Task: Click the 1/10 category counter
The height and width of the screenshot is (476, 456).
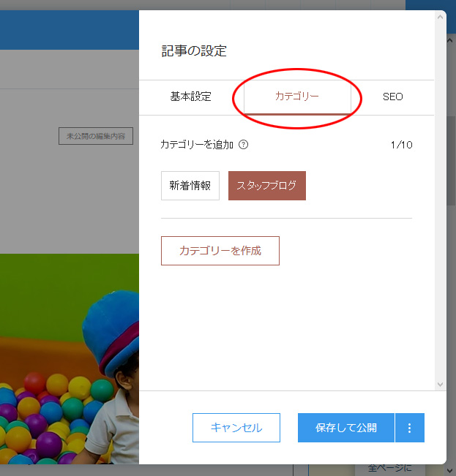Action: [402, 145]
